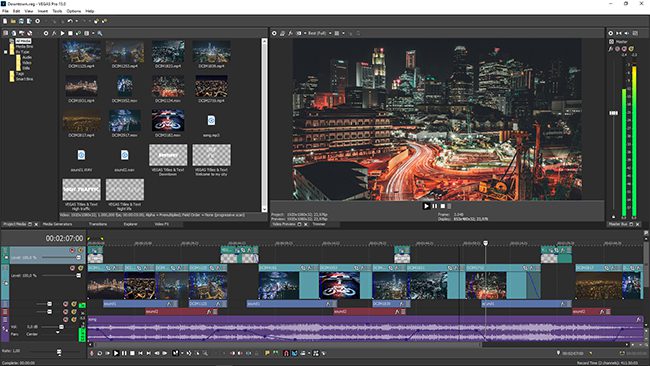The width and height of the screenshot is (650, 366).
Task: Click the Undo arrow in main toolbar
Action: 70,21
